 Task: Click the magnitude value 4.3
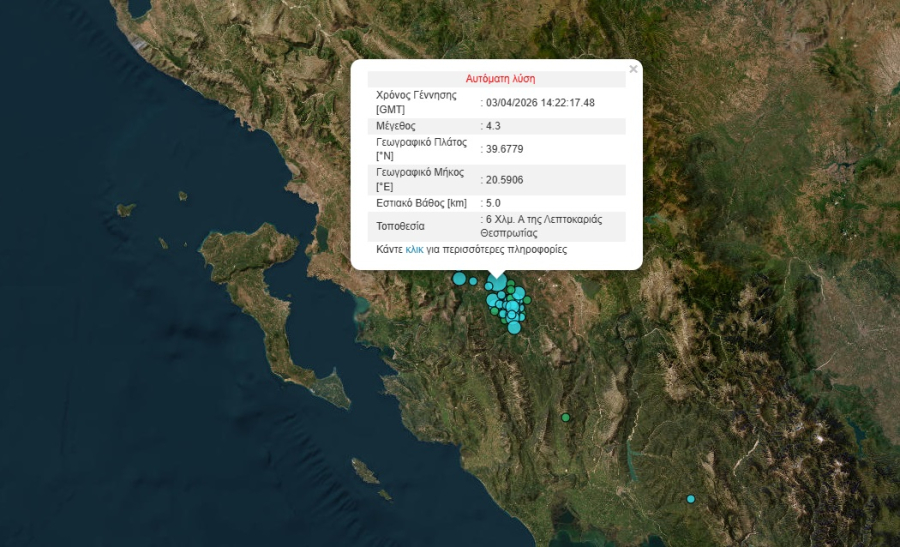coord(493,126)
